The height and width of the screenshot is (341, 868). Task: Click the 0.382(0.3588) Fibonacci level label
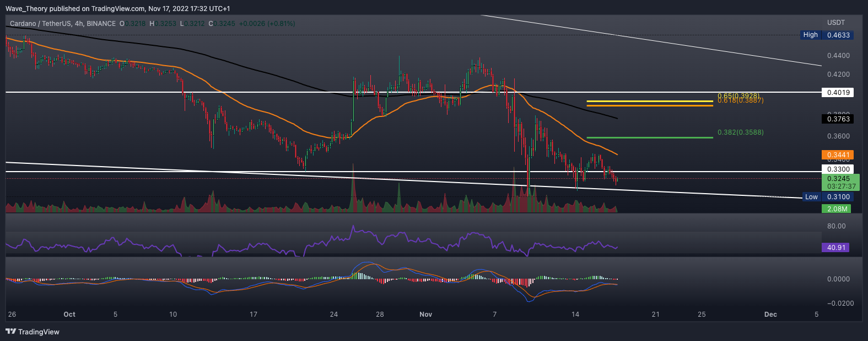click(740, 132)
